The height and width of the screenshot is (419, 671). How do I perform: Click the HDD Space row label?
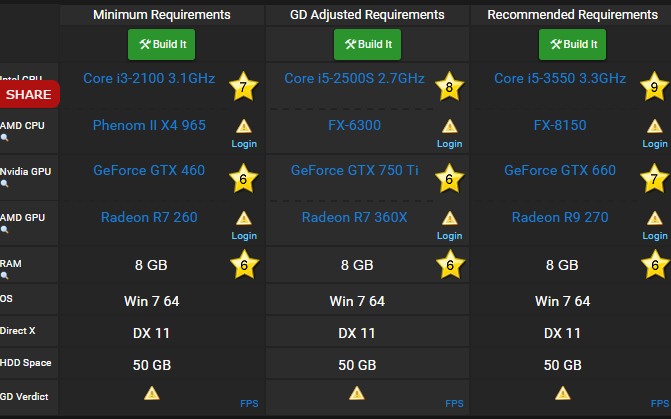click(x=26, y=363)
